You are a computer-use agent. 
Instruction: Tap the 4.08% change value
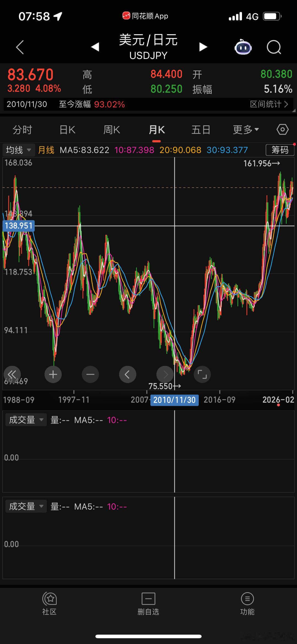48,88
